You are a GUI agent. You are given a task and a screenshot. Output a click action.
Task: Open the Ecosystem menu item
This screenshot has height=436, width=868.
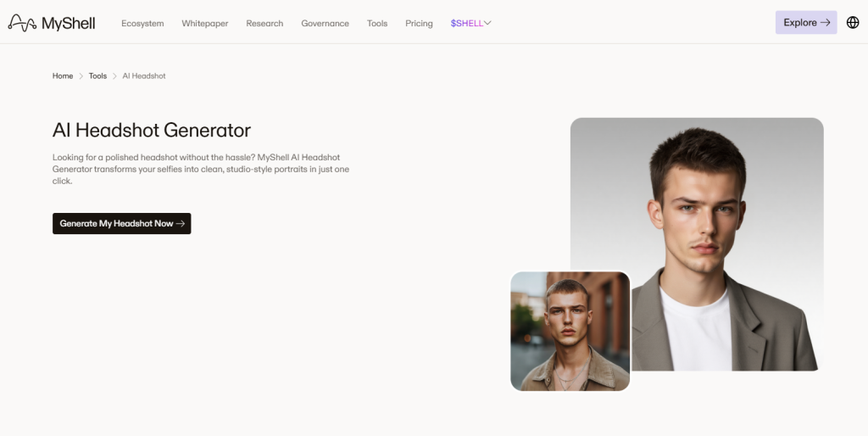pos(142,24)
